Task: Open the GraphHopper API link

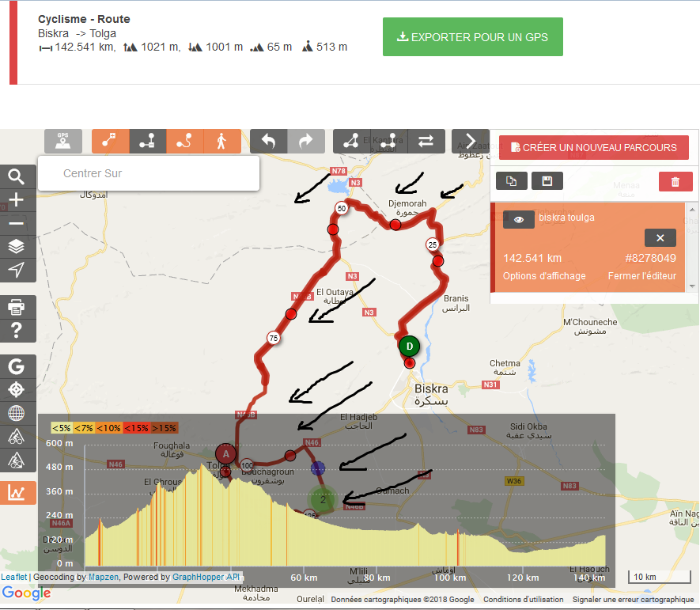Action: 206,577
